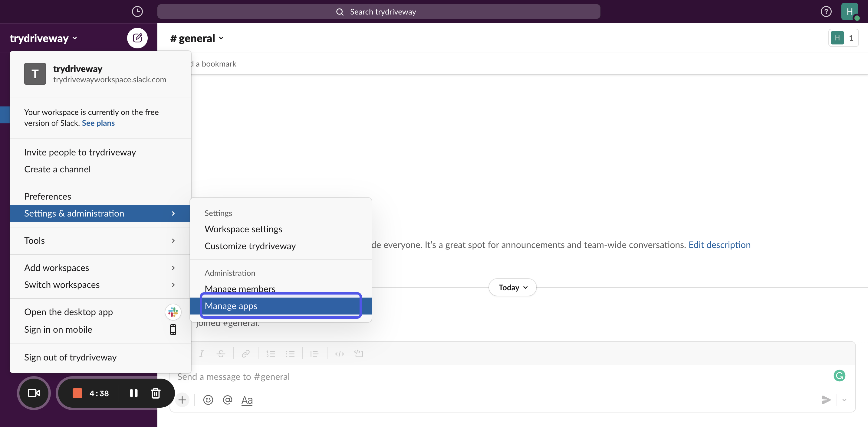Open the emoji picker

pyautogui.click(x=208, y=400)
